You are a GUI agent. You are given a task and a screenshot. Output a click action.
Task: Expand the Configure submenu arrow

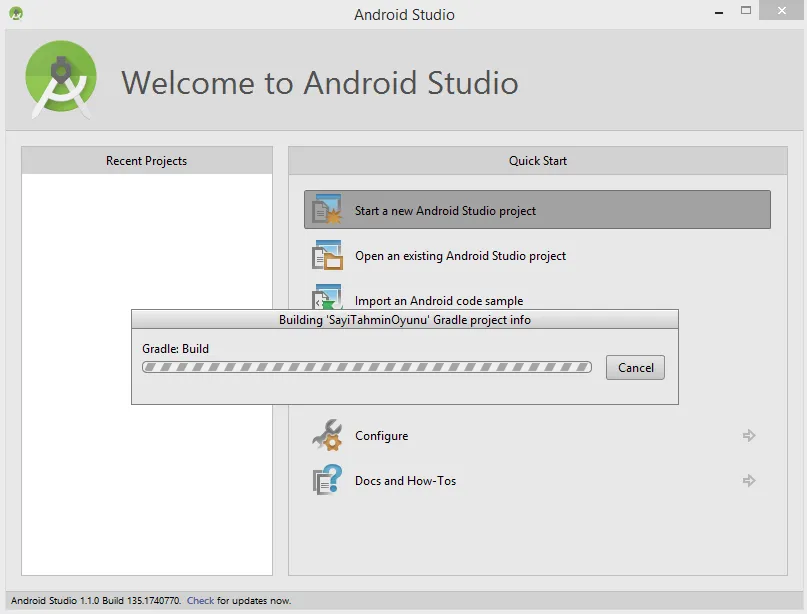[x=749, y=436]
